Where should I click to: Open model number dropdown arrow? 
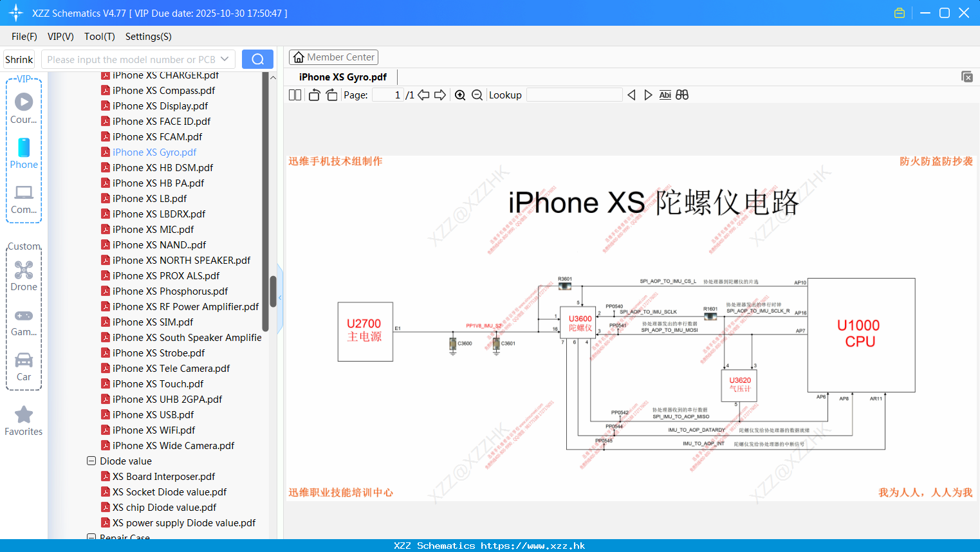(x=225, y=59)
